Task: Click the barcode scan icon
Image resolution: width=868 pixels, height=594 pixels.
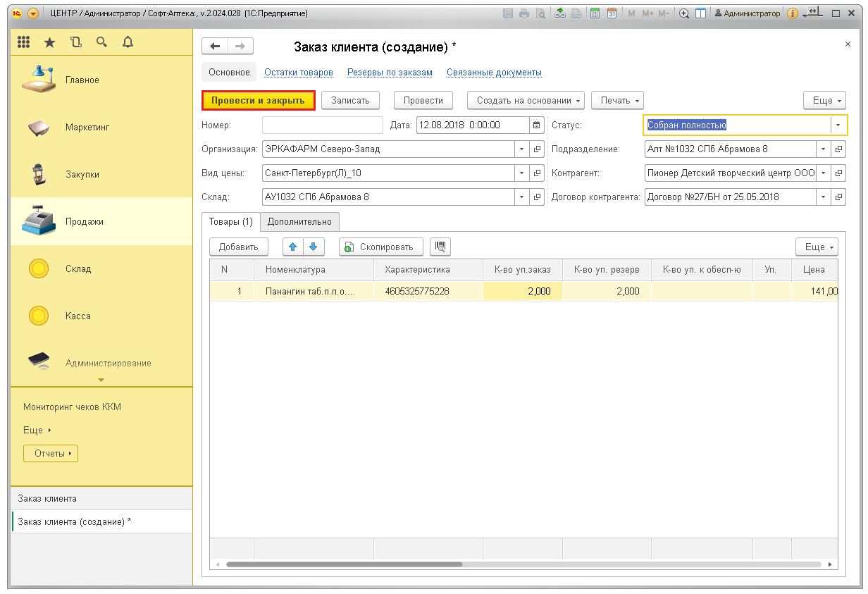Action: (440, 247)
